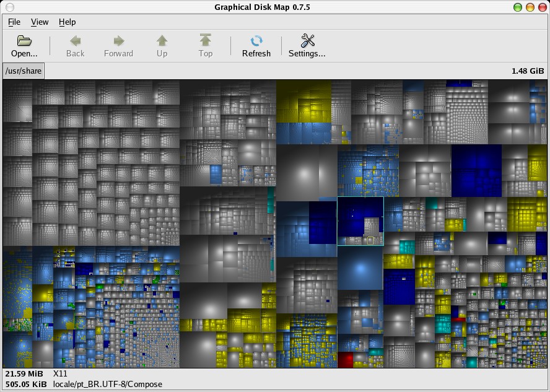Click the /usr/share path button

point(24,71)
